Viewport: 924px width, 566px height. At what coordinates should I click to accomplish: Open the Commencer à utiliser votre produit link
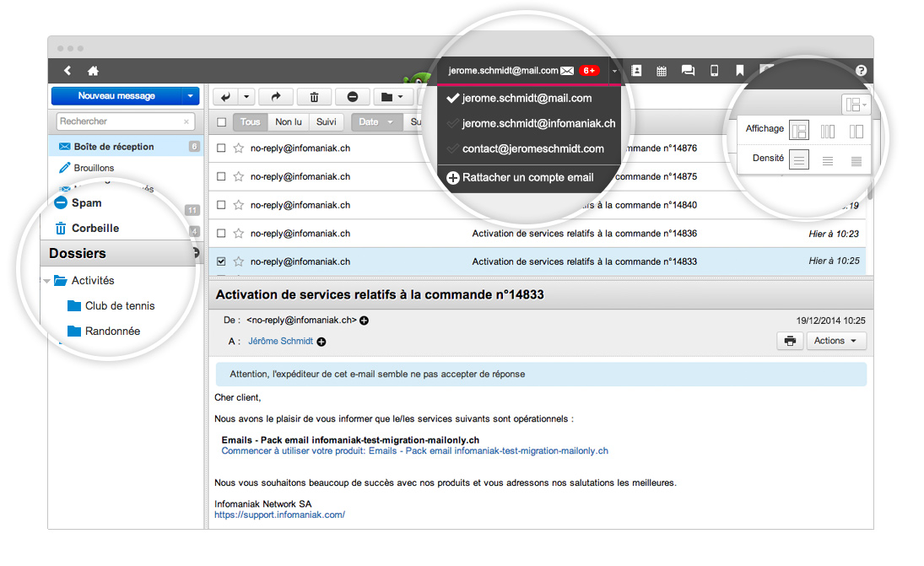pyautogui.click(x=414, y=450)
